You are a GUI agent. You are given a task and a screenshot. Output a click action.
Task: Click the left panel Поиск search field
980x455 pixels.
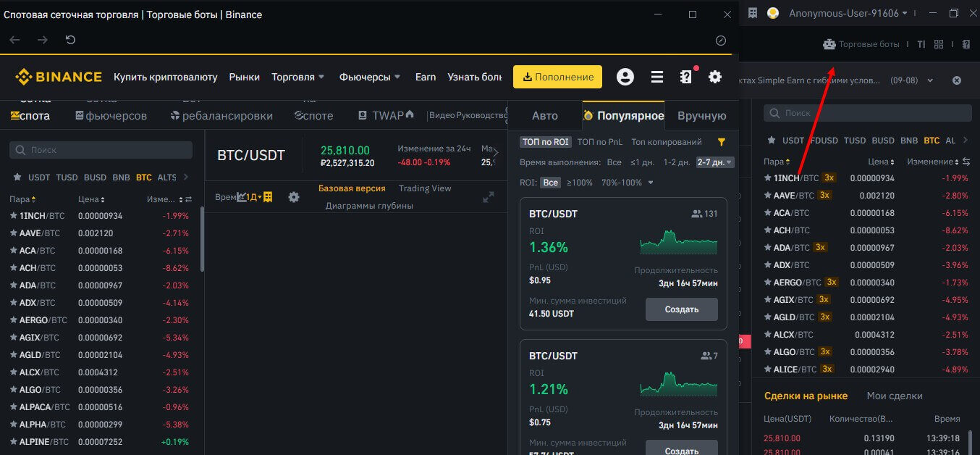click(101, 150)
